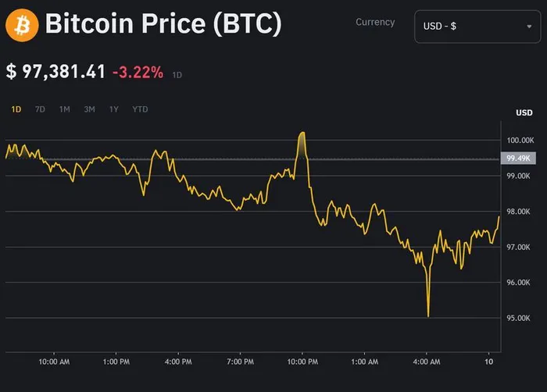Click the 95.00K price axis label
Screen dimensions: 547x392
(x=520, y=318)
